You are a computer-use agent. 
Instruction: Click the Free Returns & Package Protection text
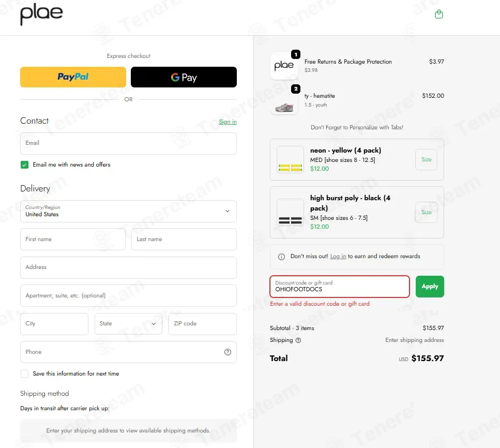348,62
